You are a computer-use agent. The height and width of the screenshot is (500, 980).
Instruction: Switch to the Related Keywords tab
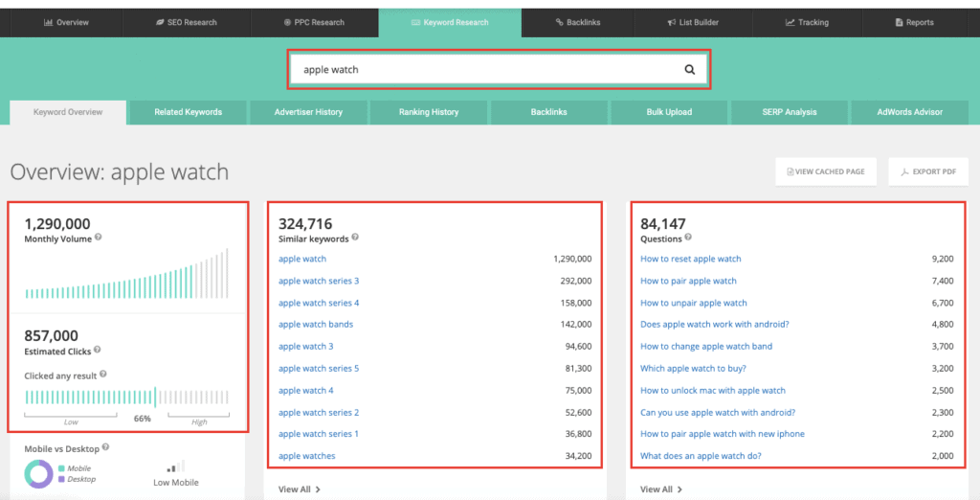(188, 112)
